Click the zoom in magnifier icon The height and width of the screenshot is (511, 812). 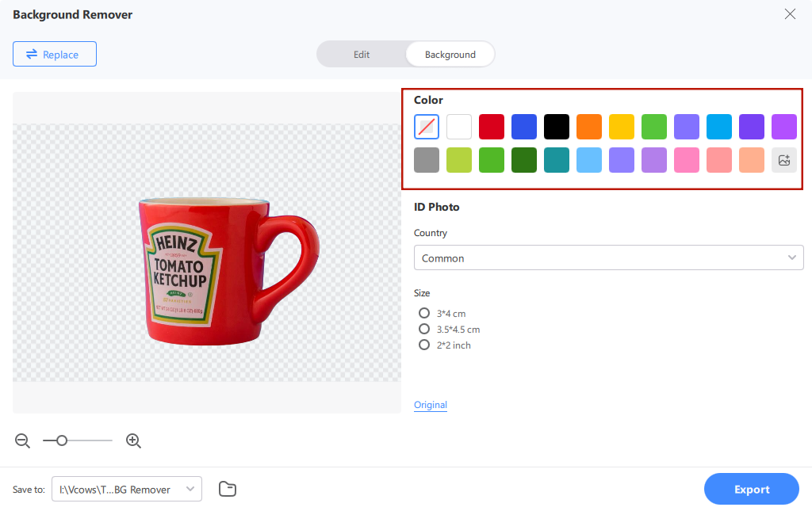tap(133, 440)
